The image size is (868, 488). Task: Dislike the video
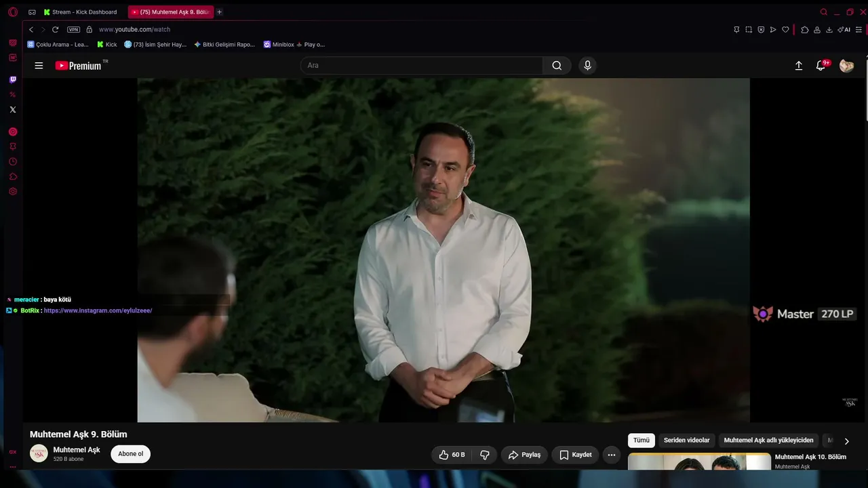[x=484, y=455]
